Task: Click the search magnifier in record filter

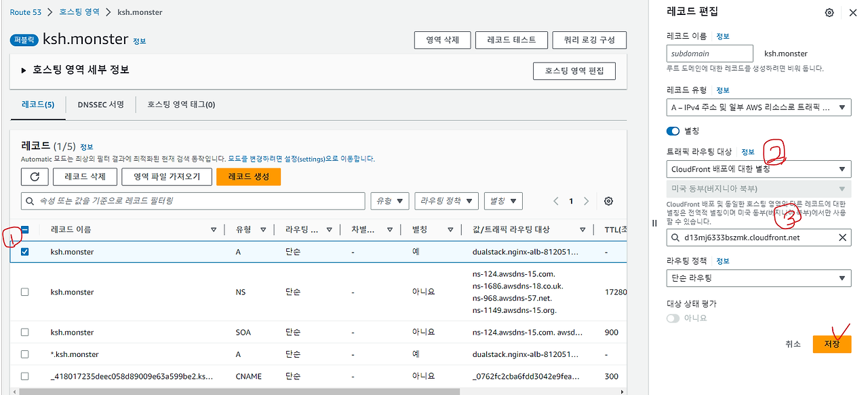Action: tap(31, 201)
